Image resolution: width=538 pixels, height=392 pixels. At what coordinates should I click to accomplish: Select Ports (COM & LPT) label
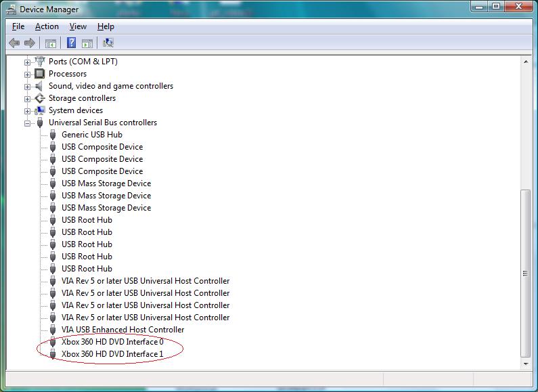83,62
